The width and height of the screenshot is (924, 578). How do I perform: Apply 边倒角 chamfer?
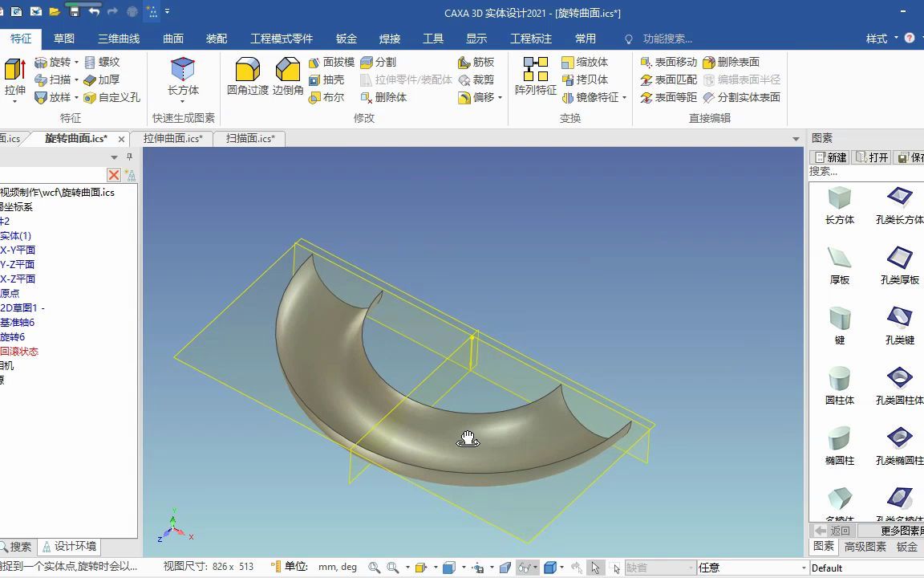288,77
